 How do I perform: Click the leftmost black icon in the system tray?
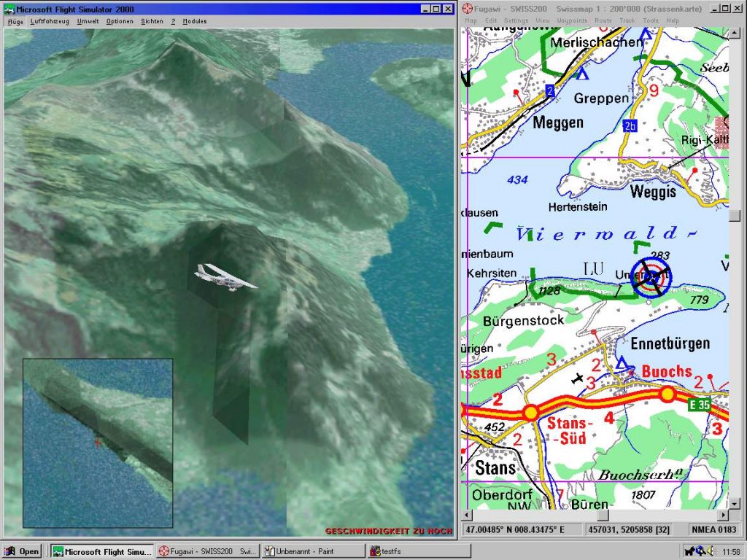pos(690,551)
